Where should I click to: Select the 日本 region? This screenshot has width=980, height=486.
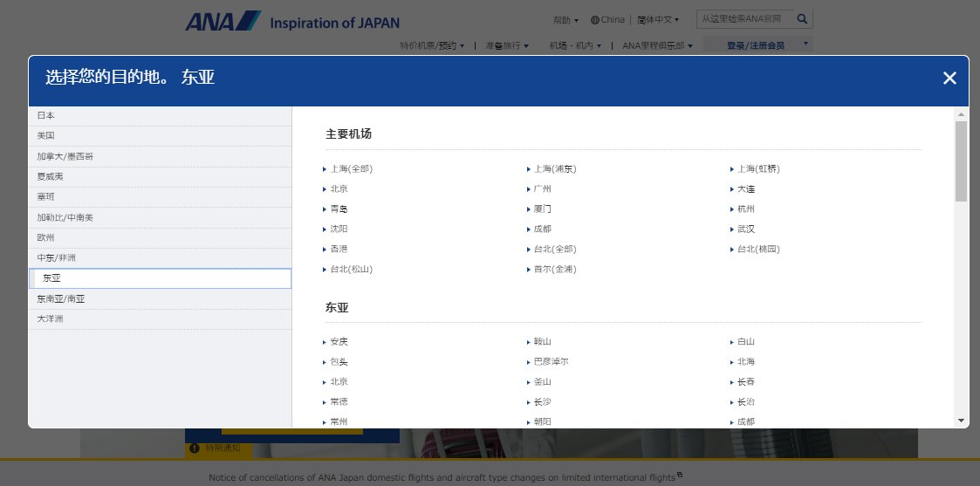[160, 116]
